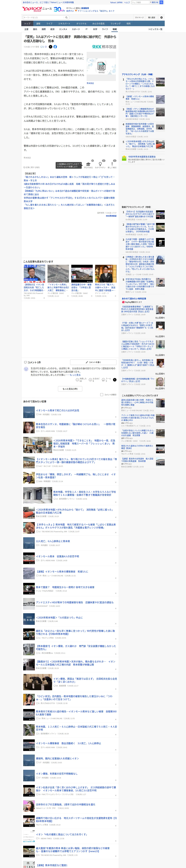The image size is (186, 868).
Task: Open the 令和8年熊本地震緊急支援募金 link
Action: pyautogui.click(x=142, y=157)
